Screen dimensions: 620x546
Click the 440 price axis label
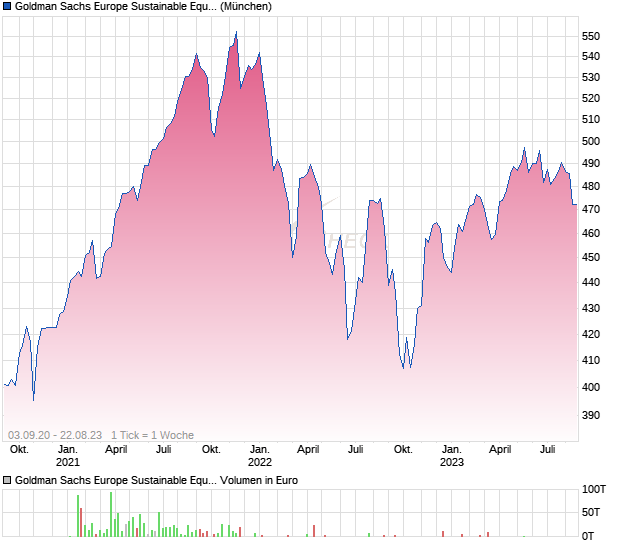591,282
